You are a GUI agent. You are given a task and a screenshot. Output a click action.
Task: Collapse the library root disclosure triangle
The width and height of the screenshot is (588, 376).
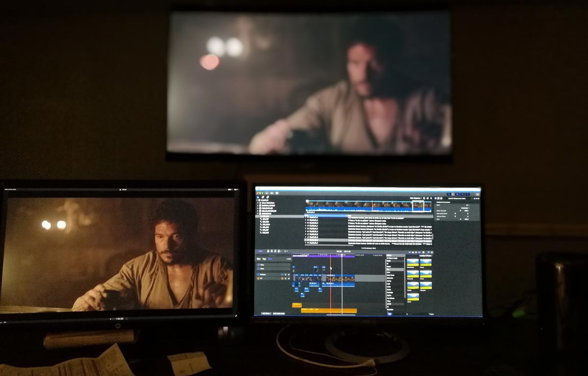(257, 200)
